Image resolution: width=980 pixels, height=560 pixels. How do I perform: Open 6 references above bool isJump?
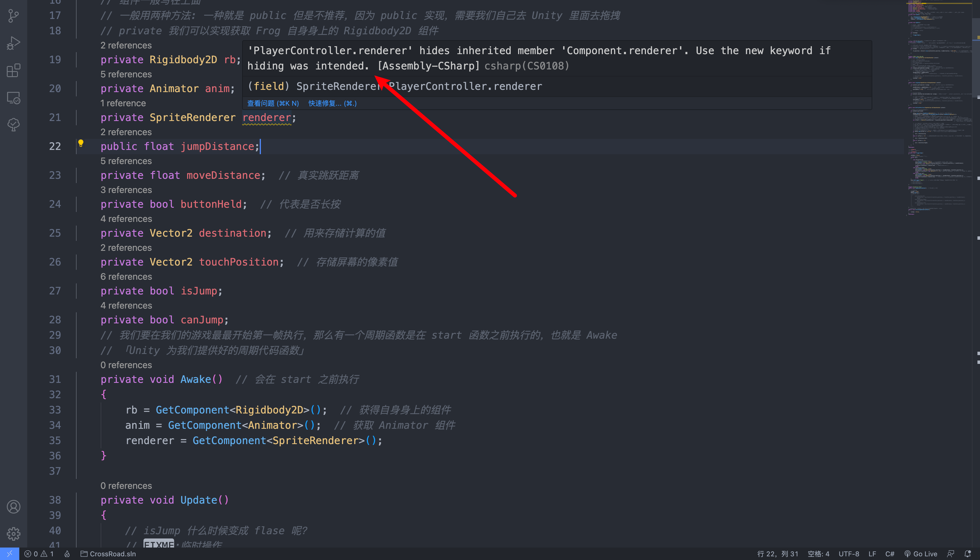click(x=126, y=277)
